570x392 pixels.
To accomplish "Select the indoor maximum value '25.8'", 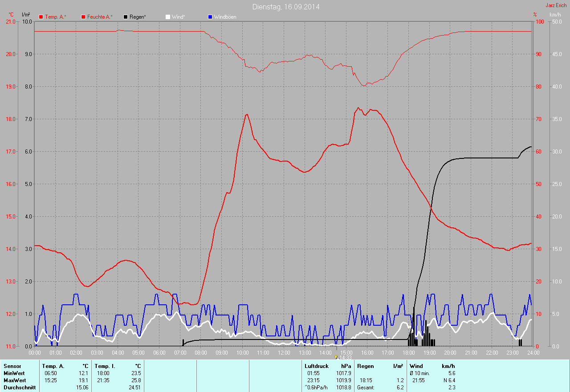I will point(136,380).
